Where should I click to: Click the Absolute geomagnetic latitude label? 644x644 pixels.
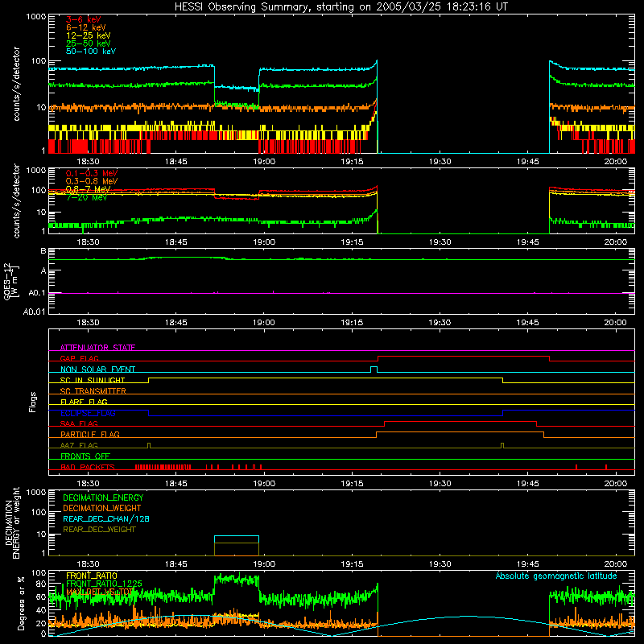tap(556, 576)
